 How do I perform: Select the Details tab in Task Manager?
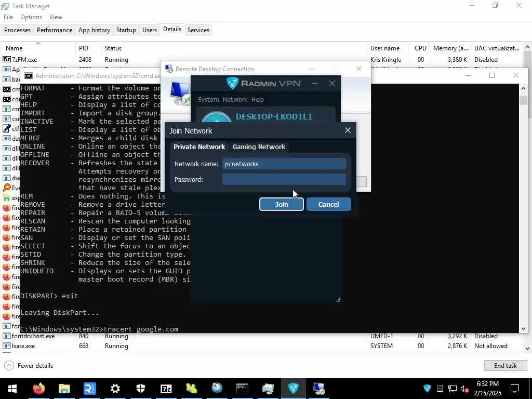(172, 29)
